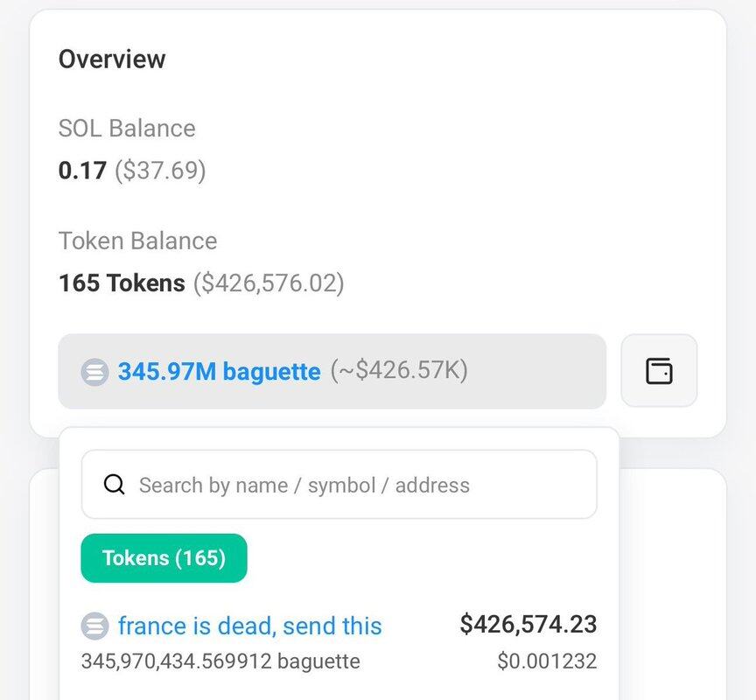756x700 pixels.
Task: Click the SOL Balance label
Action: (127, 129)
